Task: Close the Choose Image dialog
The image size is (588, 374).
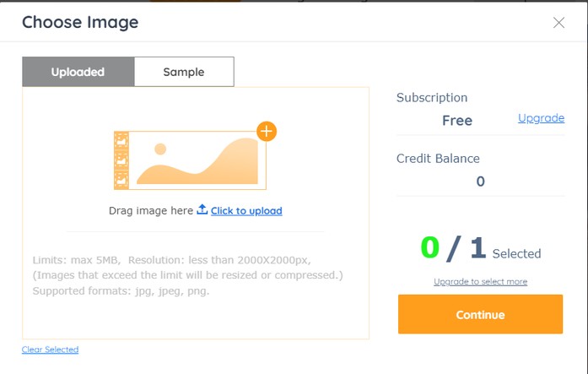Action: coord(558,23)
